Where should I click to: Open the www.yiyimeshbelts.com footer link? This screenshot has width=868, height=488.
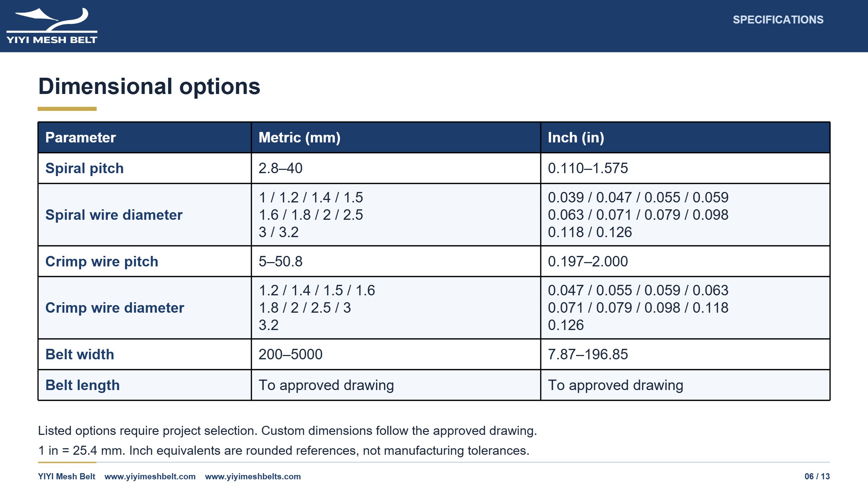pyautogui.click(x=253, y=476)
